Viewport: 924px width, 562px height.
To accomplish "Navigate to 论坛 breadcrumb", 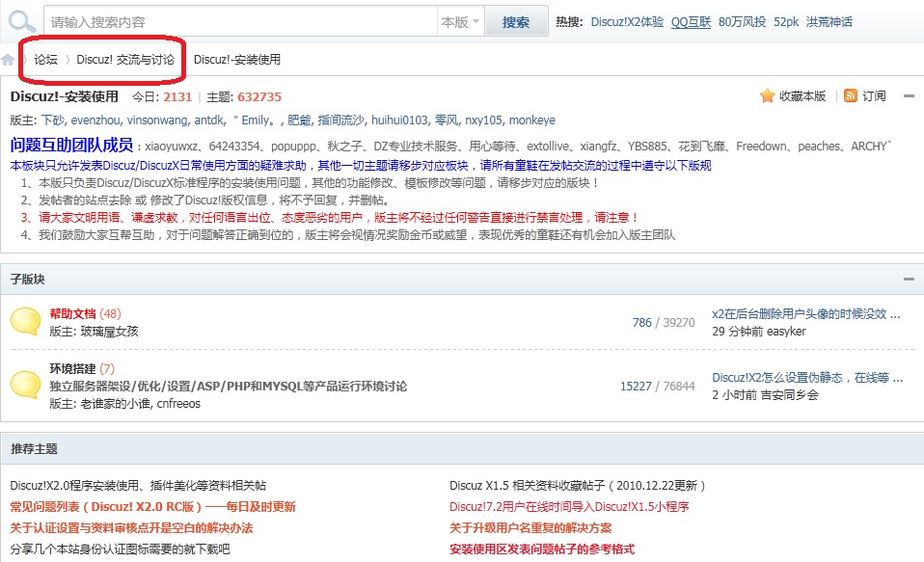I will pyautogui.click(x=46, y=60).
